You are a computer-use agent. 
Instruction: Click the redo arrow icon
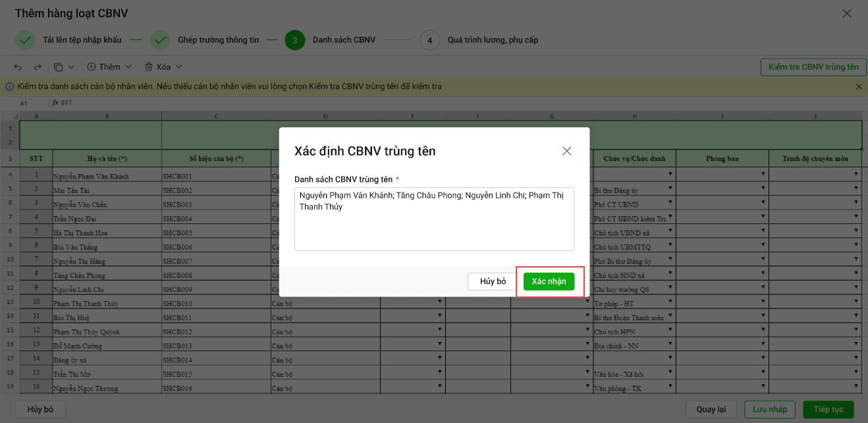pyautogui.click(x=38, y=67)
